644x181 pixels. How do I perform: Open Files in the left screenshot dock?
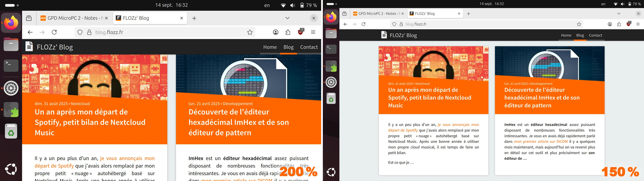coord(11,44)
